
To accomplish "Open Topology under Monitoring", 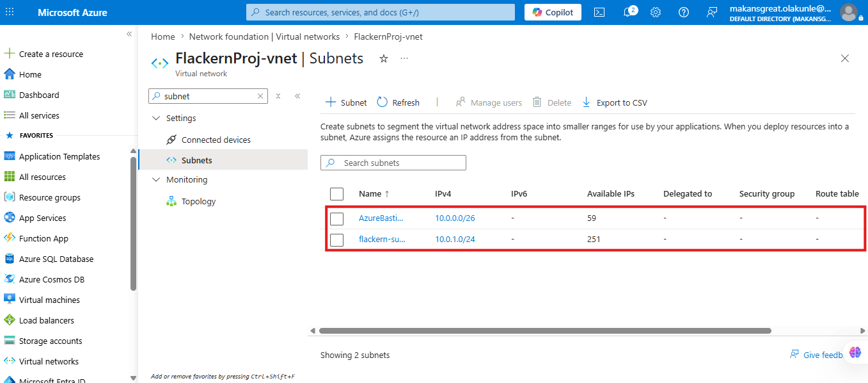I will (x=198, y=201).
